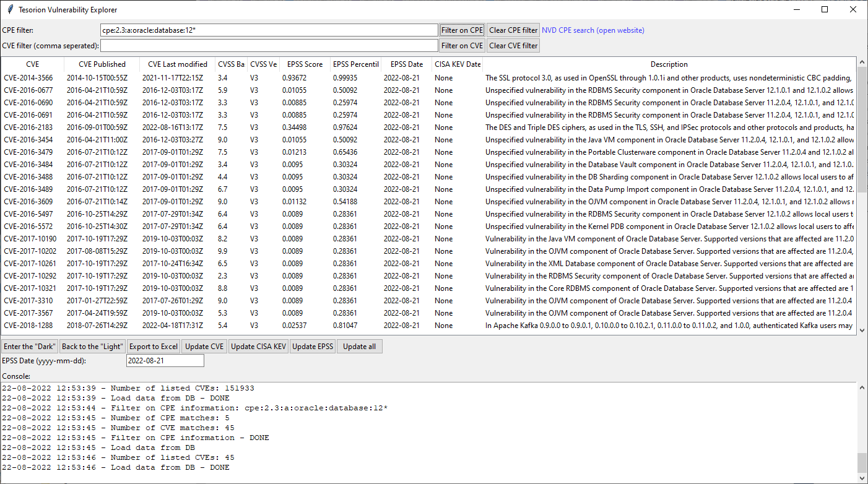Click "Clear CPE filter"
Screen dimensions: 868x484
[x=513, y=30]
